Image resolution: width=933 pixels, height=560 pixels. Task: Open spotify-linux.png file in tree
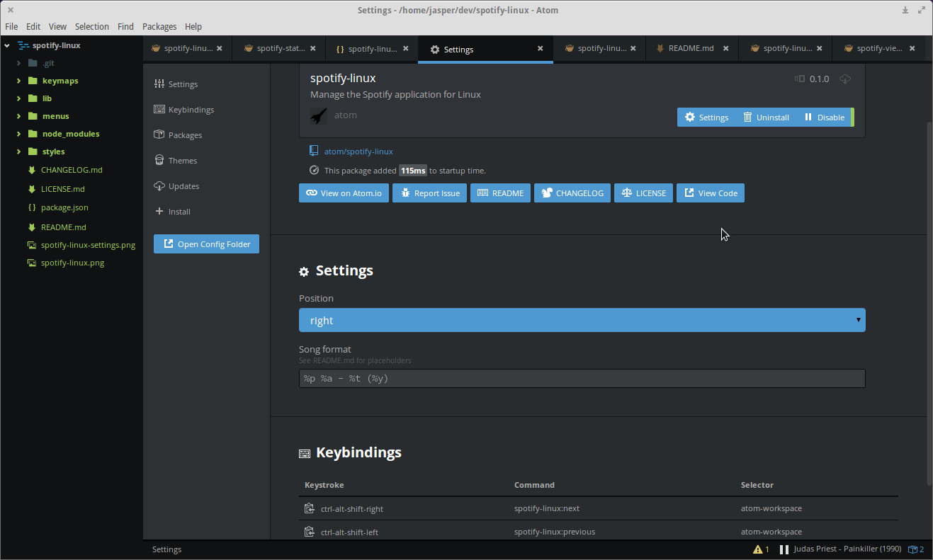(x=72, y=263)
